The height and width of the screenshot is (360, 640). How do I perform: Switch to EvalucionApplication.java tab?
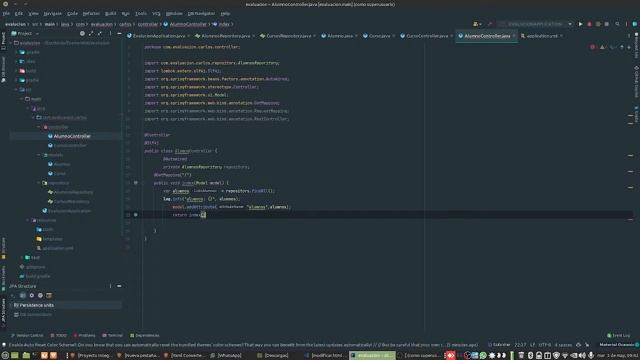click(159, 36)
